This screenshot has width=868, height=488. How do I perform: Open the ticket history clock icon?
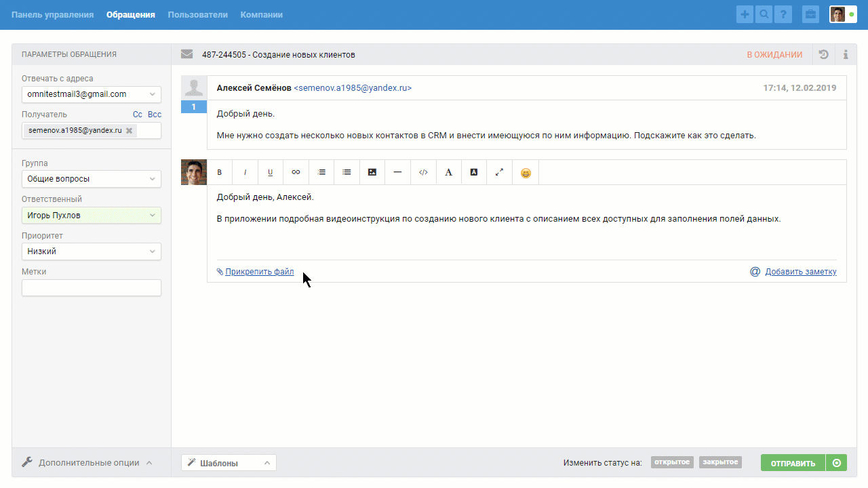[823, 55]
